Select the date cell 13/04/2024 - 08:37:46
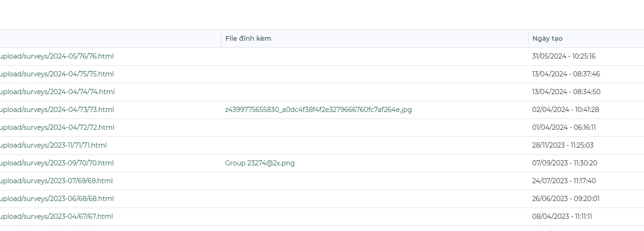 [x=566, y=74]
